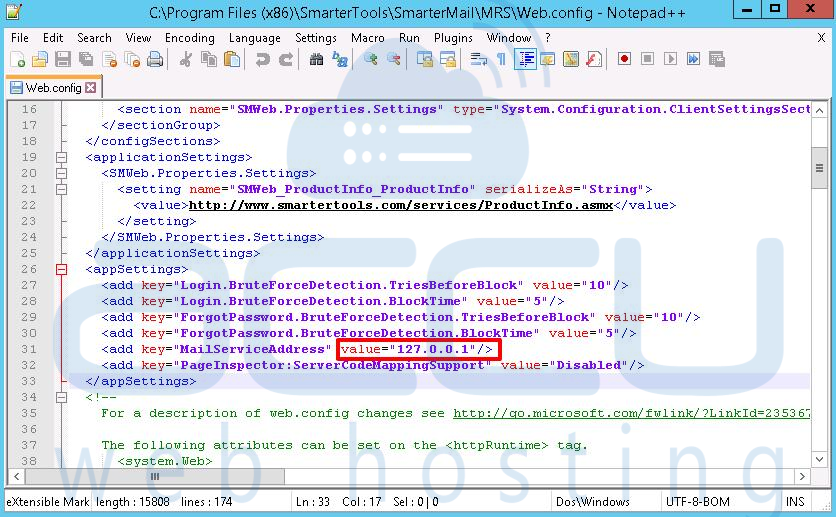The width and height of the screenshot is (836, 517).
Task: Click the vertical scrollbar up arrow
Action: [x=819, y=110]
